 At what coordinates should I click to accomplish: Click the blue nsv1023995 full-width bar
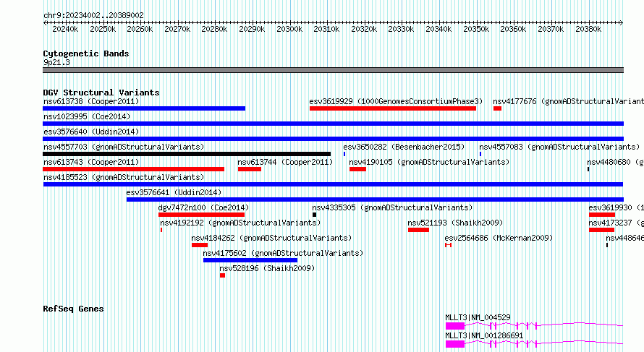(x=333, y=124)
